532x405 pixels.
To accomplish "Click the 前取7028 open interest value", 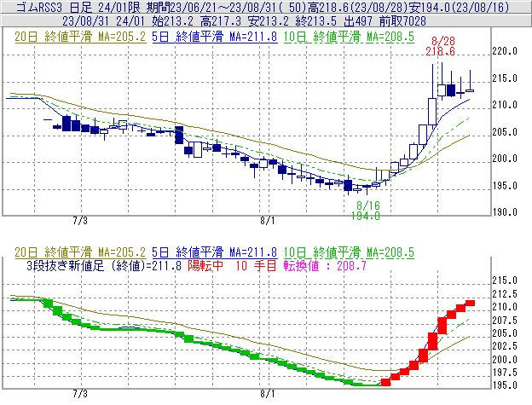I will [402, 21].
